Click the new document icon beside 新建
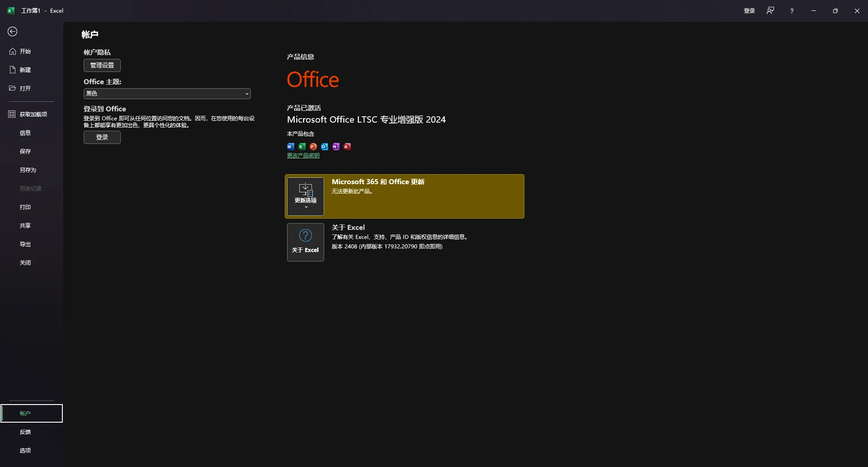The image size is (868, 467). click(x=13, y=70)
